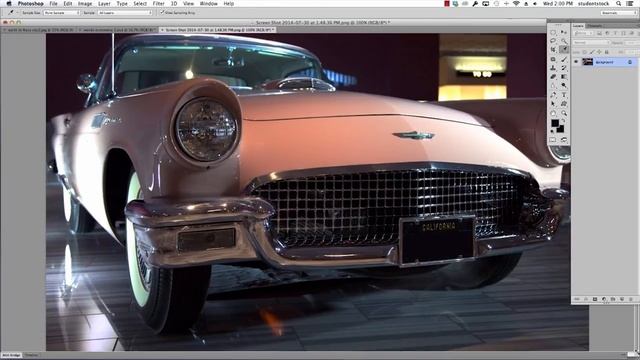640x360 pixels.
Task: Select the Quick Selection tool
Action: tap(564, 41)
